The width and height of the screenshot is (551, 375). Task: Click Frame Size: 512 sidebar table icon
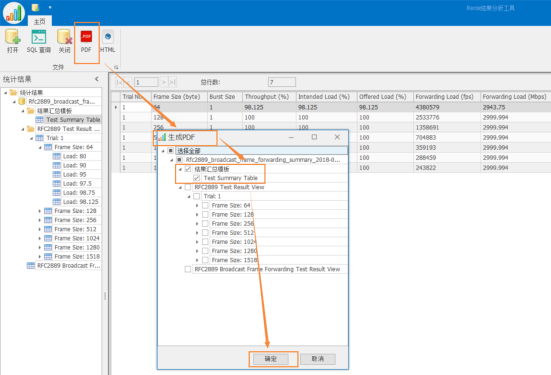tap(48, 229)
